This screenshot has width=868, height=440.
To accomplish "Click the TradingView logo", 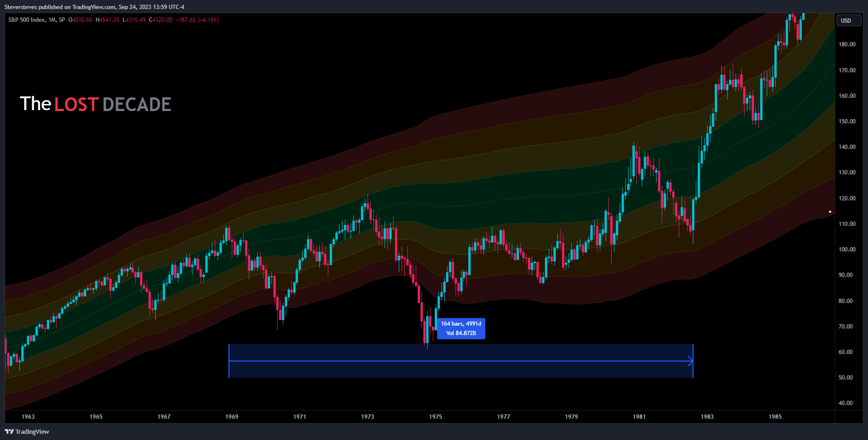I will pyautogui.click(x=27, y=431).
